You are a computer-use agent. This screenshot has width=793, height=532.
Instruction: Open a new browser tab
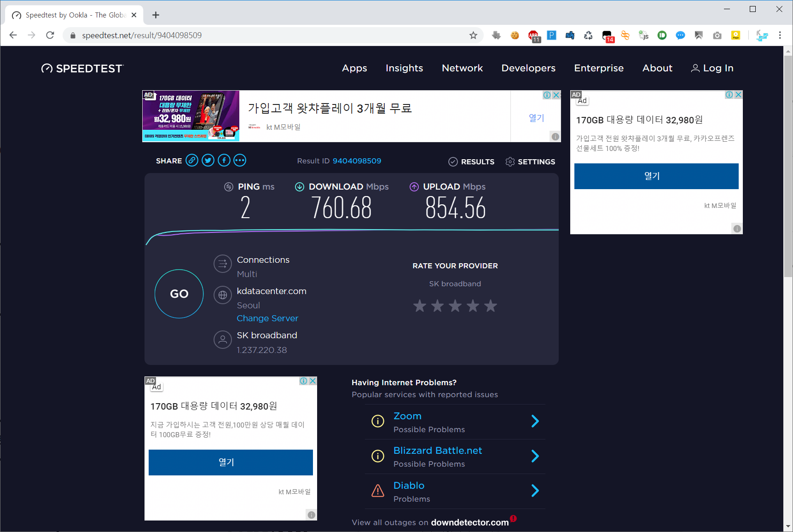[x=156, y=15]
